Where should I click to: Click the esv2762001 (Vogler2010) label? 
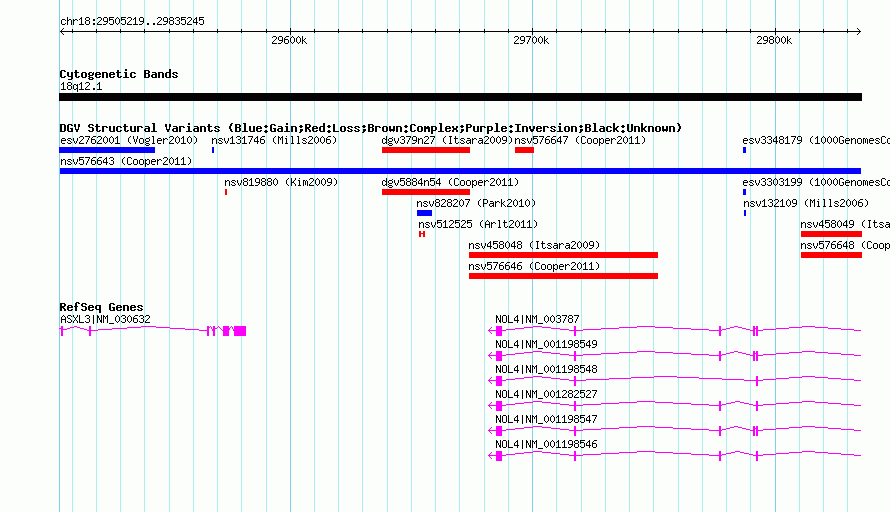click(129, 140)
